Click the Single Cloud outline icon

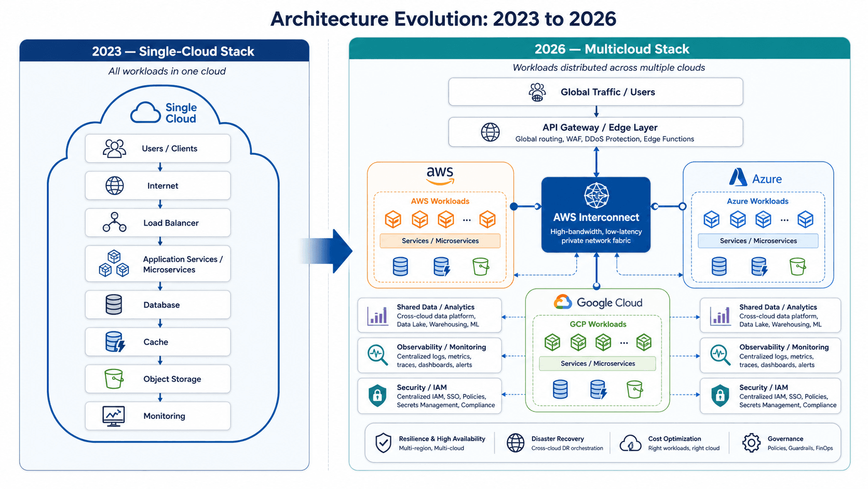pyautogui.click(x=145, y=112)
